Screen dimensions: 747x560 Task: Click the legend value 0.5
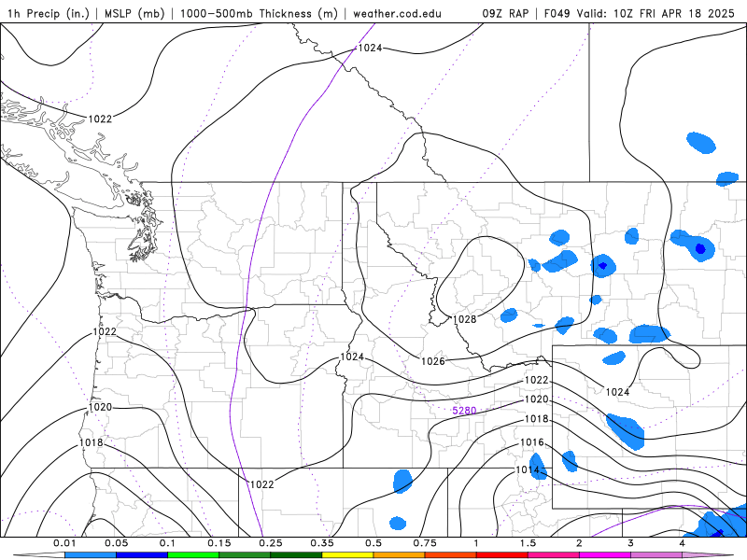tap(373, 543)
